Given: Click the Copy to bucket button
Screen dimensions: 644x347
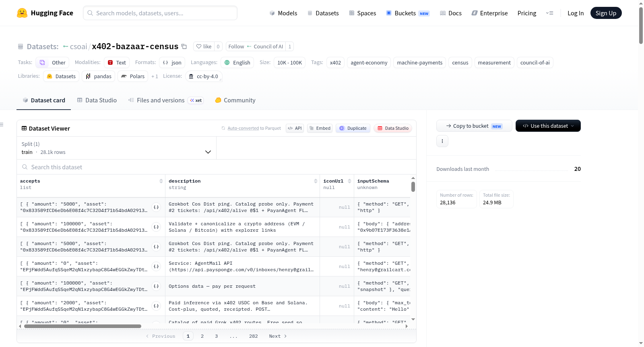Looking at the screenshot, I should [x=474, y=126].
